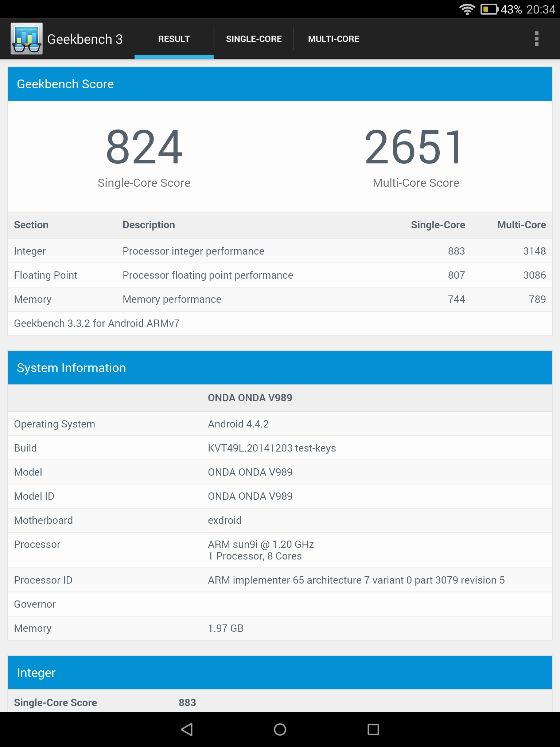
Task: Switch to the RESULT tab
Action: click(174, 39)
